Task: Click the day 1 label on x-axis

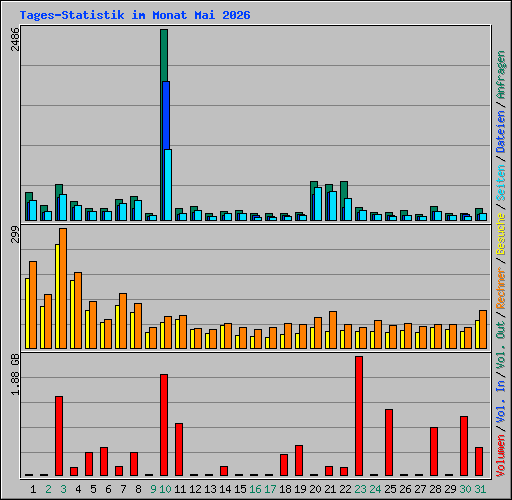Action: pyautogui.click(x=33, y=489)
